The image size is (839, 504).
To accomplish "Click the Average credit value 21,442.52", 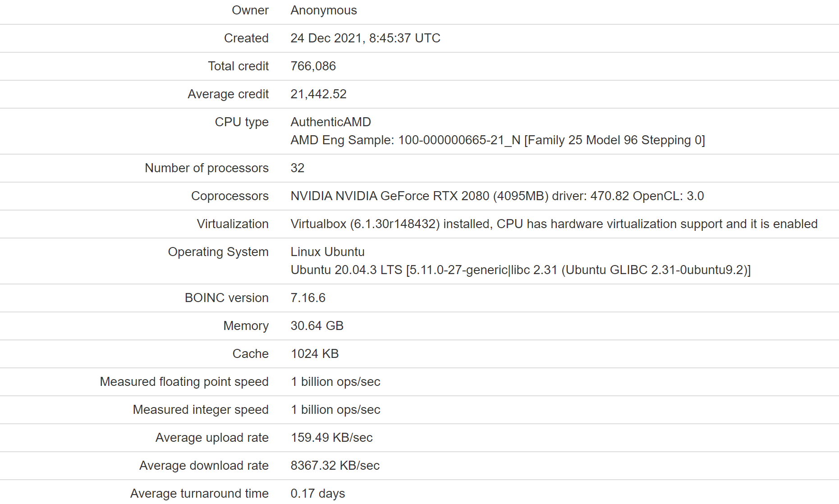I will [x=318, y=94].
